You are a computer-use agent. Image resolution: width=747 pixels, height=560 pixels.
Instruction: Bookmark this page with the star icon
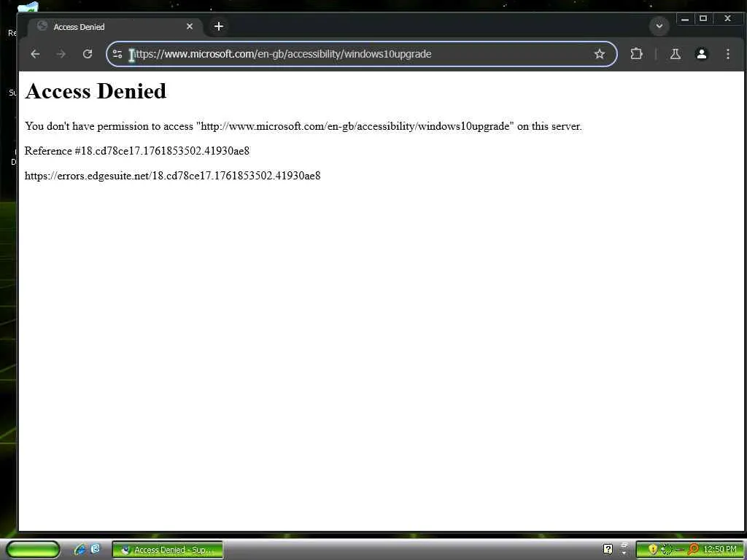[600, 54]
